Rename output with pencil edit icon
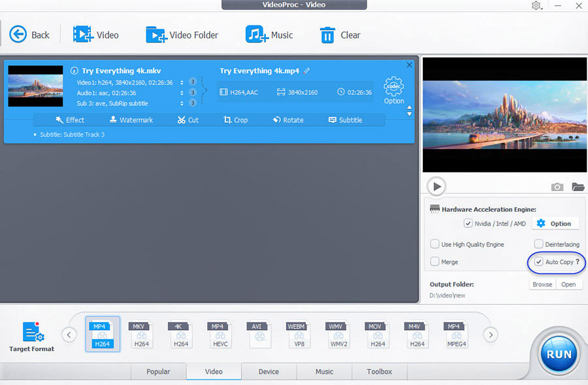The image size is (588, 385). [307, 71]
